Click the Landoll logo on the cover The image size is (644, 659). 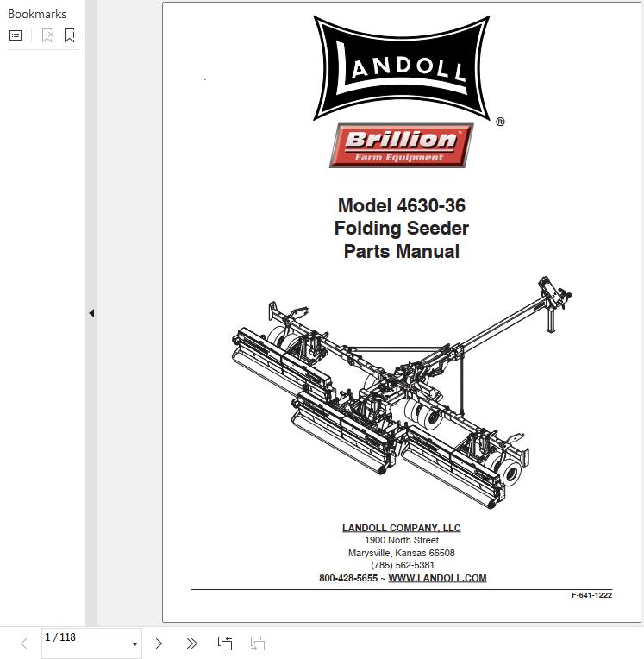[402, 68]
